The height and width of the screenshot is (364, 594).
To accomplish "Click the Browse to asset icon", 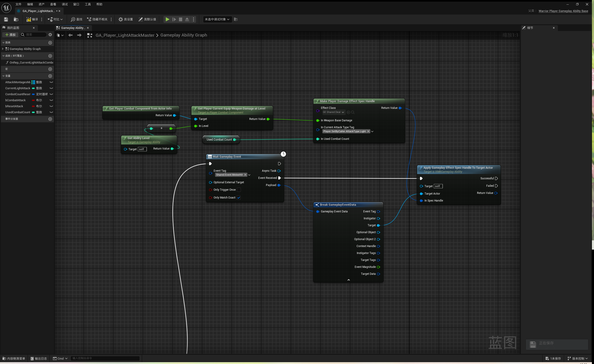I will (x=16, y=19).
